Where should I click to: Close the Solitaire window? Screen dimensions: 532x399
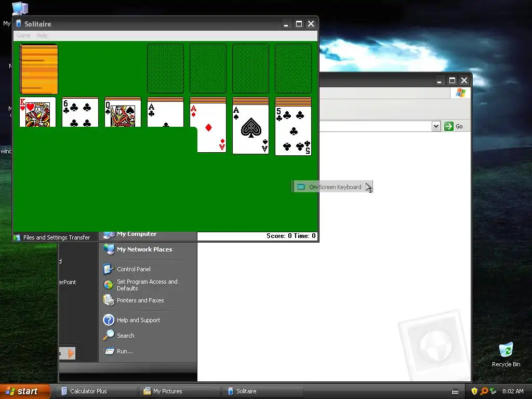311,24
